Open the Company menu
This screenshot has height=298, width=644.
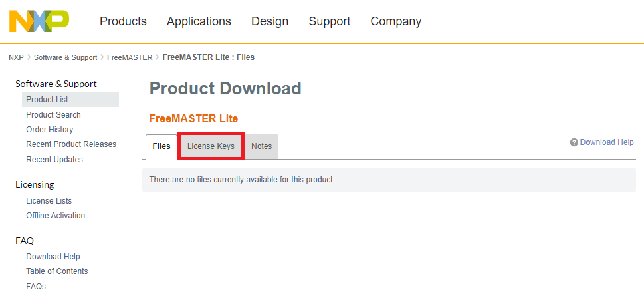[x=396, y=21]
